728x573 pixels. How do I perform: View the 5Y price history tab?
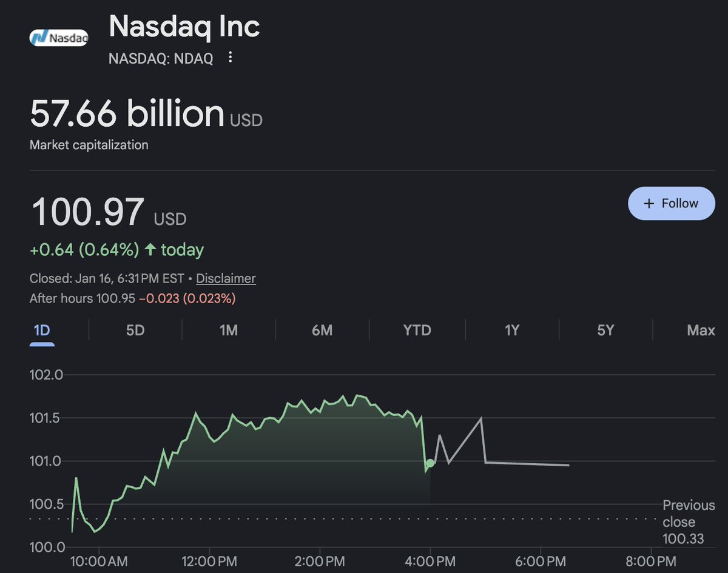(x=605, y=330)
